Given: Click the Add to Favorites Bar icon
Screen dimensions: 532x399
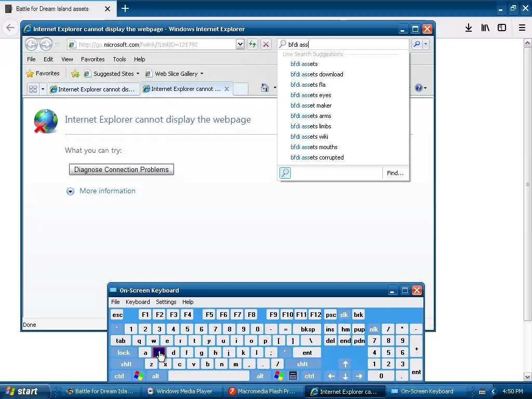Looking at the screenshot, I should tap(75, 73).
